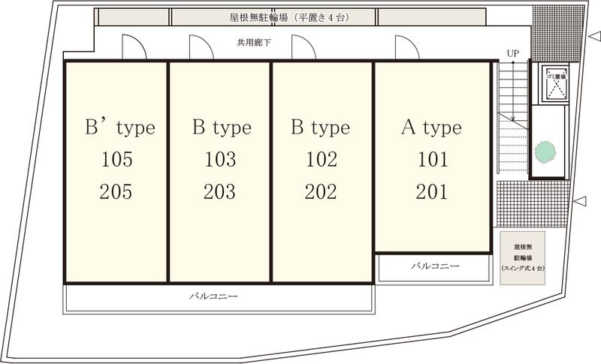Image resolution: width=601 pixels, height=364 pixels.
Task: Select the door swing of unit 102
Action: pyautogui.click(x=304, y=47)
